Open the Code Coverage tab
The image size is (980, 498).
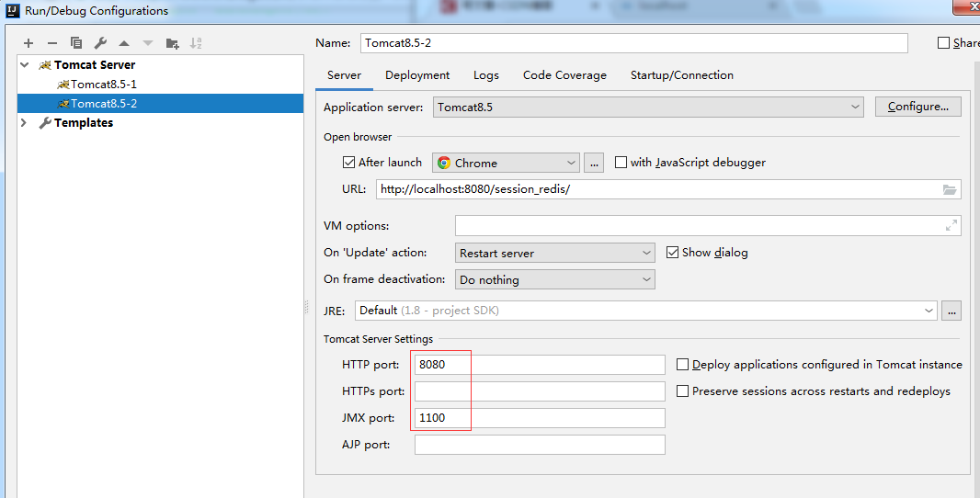(x=565, y=75)
